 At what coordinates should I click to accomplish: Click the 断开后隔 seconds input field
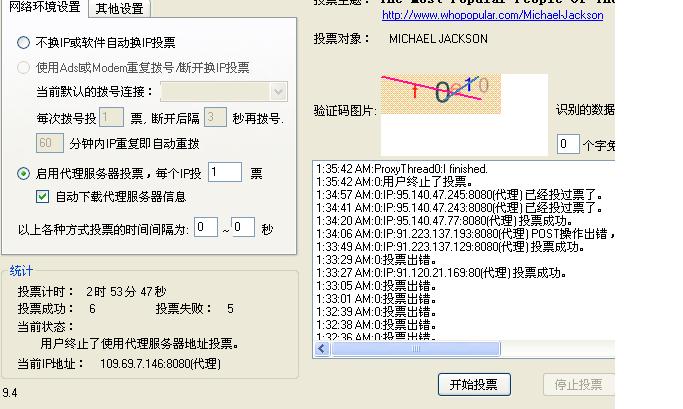tap(215, 118)
